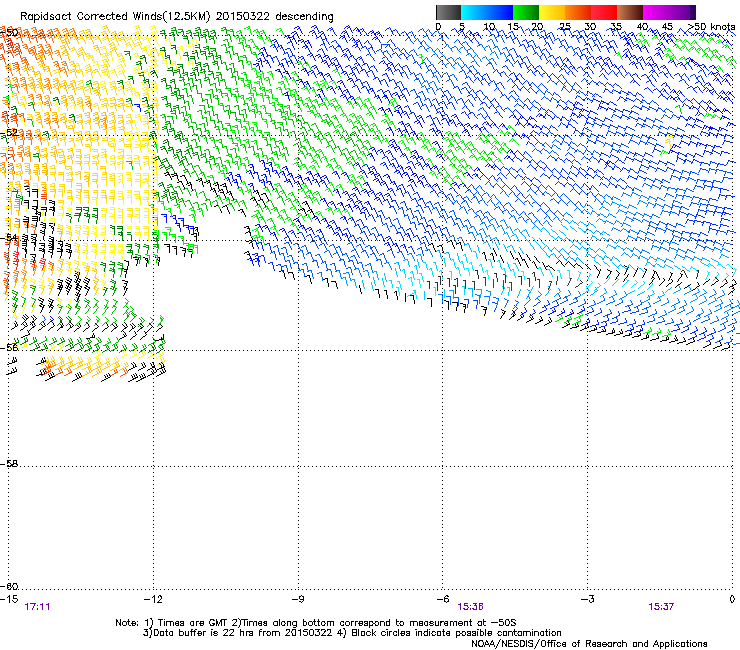Click the longitude label '-15'
The height and width of the screenshot is (650, 740).
click(9, 599)
